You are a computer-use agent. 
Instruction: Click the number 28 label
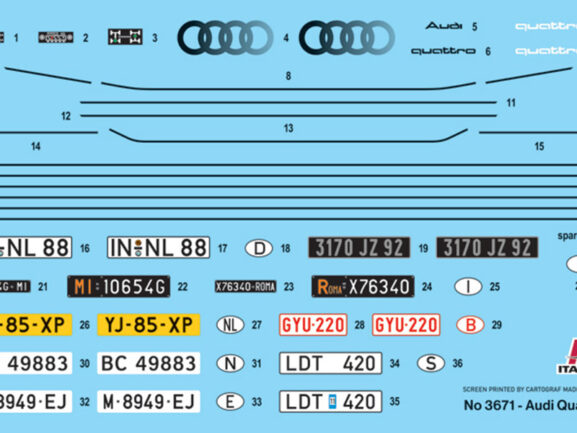coord(360,325)
